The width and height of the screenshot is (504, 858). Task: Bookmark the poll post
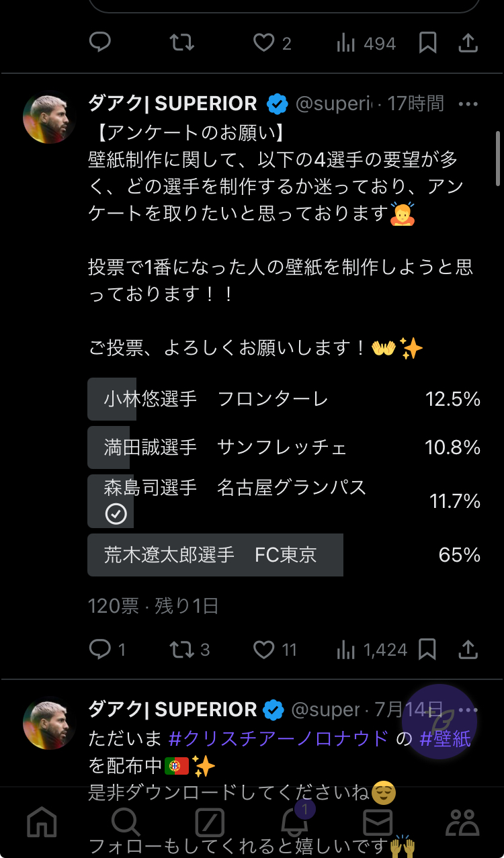427,650
